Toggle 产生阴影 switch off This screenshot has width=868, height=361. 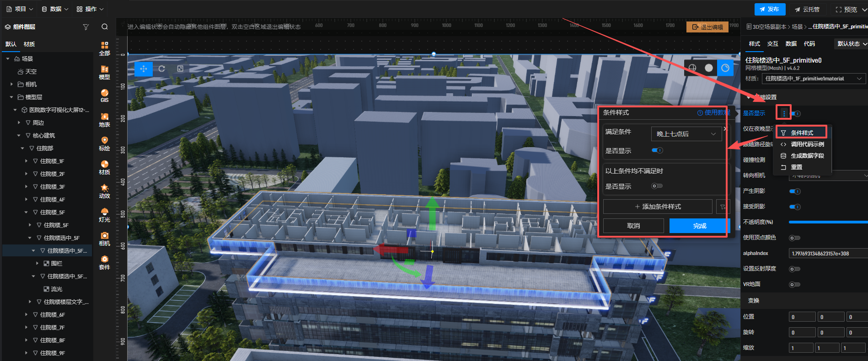click(795, 191)
